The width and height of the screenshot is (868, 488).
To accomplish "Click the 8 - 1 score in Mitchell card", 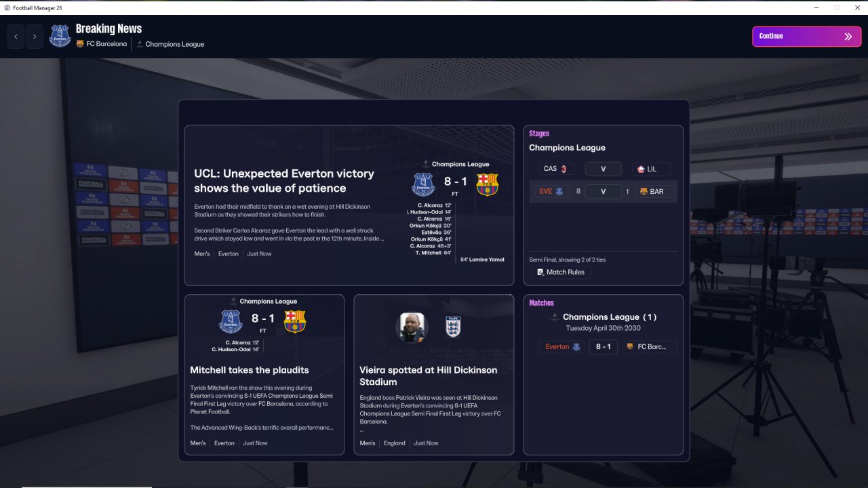I will 263,319.
